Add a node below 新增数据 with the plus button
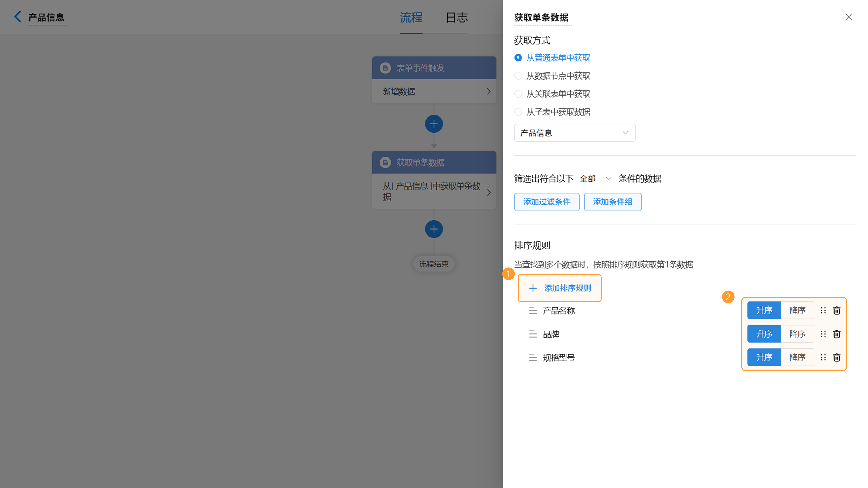Viewport: 868px width, 488px height. pyautogui.click(x=434, y=124)
